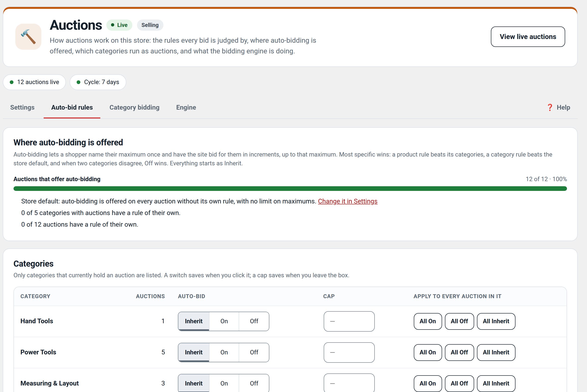Turn Measuring & Layout auto-bid Off
Screen dimensions: 587x392
(254, 383)
